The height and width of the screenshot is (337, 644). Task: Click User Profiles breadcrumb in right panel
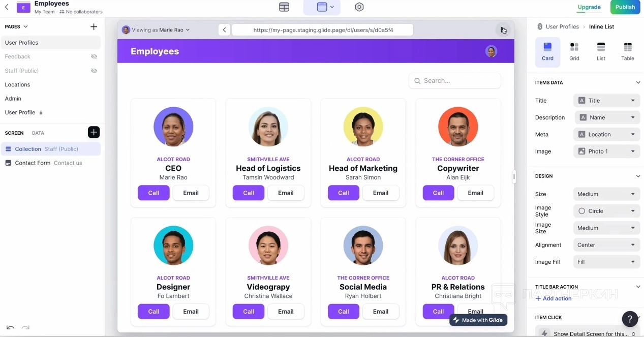562,27
